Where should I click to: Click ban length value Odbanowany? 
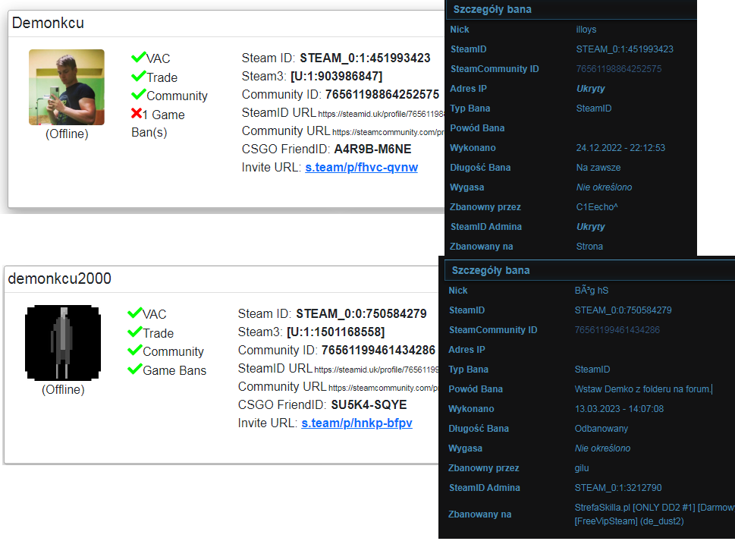pos(602,429)
